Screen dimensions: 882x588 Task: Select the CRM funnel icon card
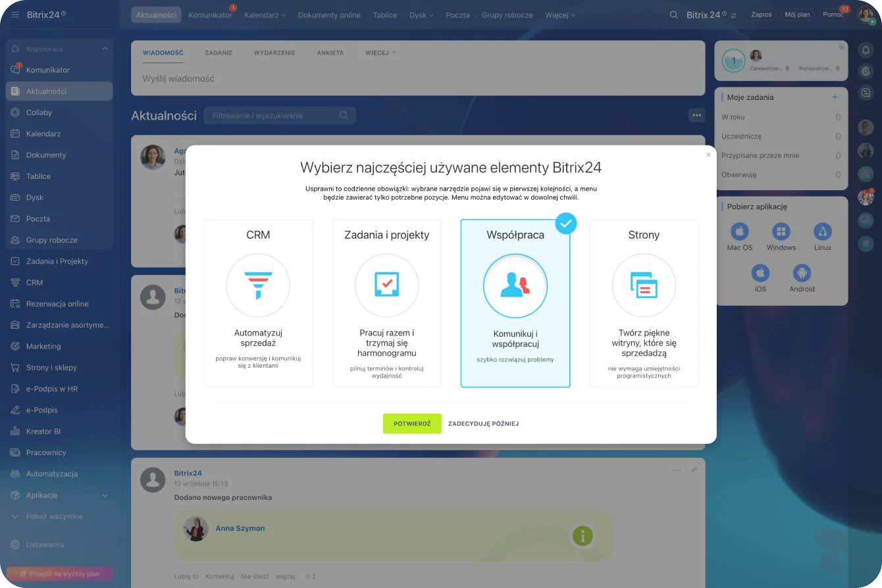(258, 285)
